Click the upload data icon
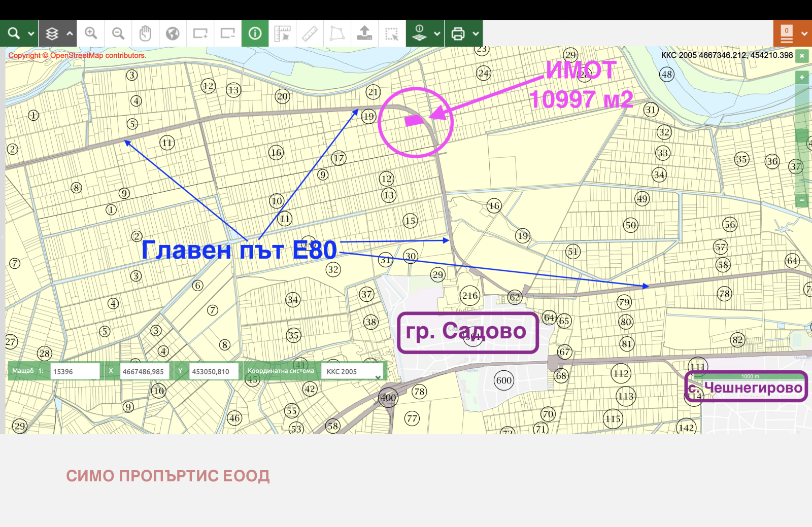The height and width of the screenshot is (527, 812). point(364,33)
